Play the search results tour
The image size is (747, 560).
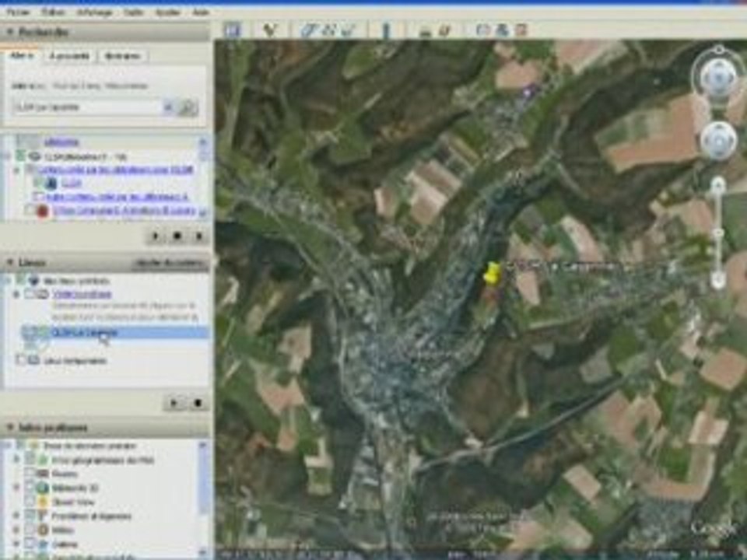156,236
